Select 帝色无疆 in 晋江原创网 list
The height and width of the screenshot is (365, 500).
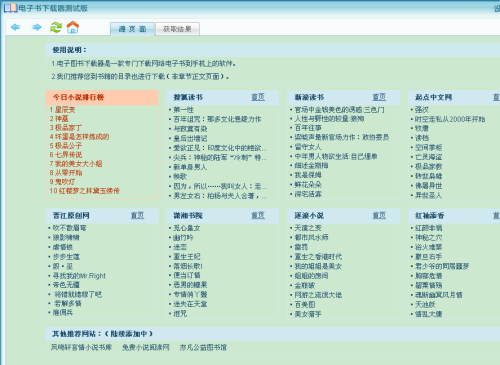pos(66,285)
